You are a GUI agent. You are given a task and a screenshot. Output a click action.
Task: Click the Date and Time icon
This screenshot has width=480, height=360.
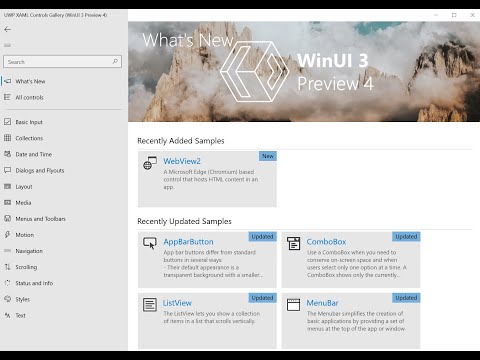7,154
